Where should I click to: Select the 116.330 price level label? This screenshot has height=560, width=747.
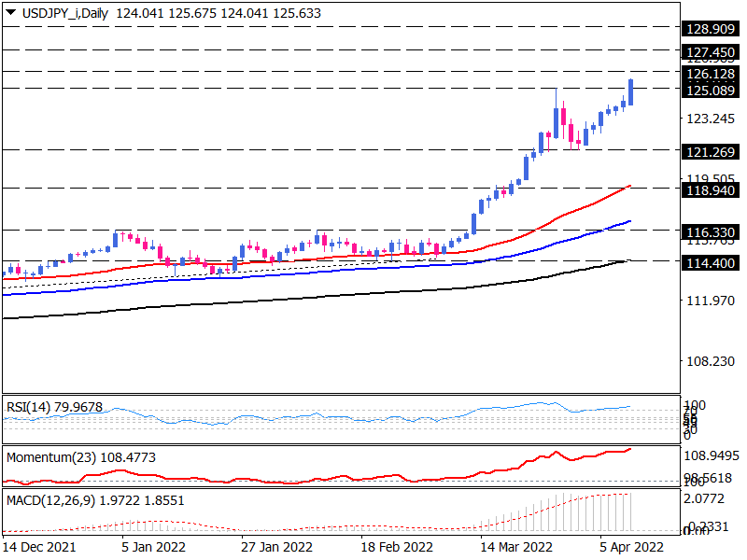[711, 232]
